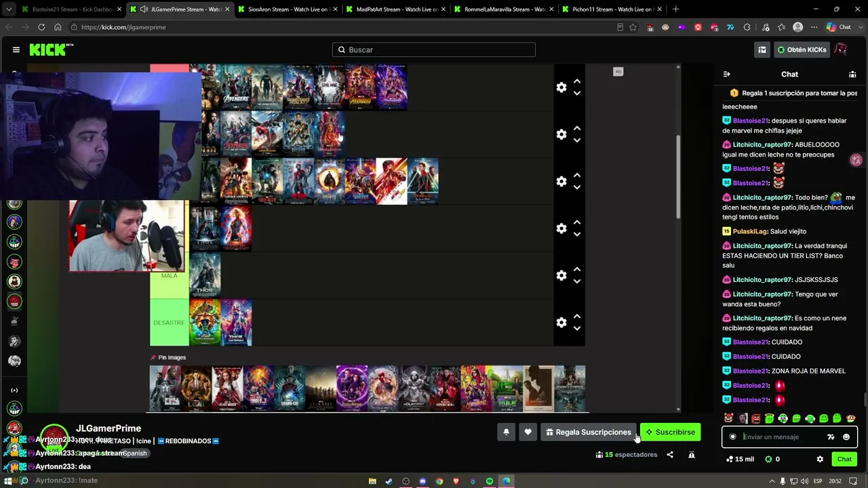This screenshot has width=868, height=488.
Task: Open Spotify from the taskbar
Action: [490, 481]
